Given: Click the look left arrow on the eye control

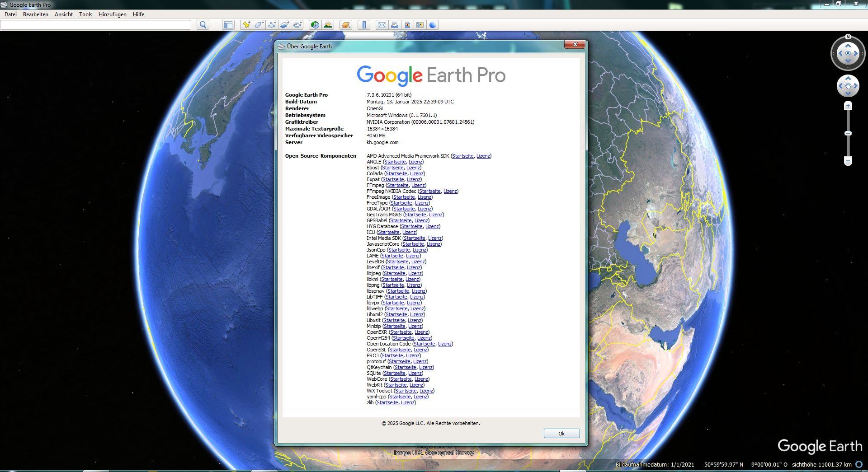Looking at the screenshot, I should [840, 53].
